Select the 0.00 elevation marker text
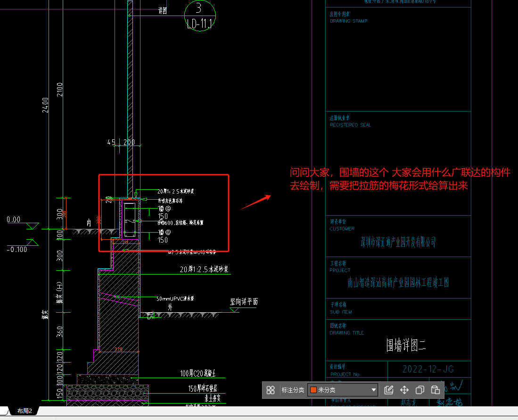This screenshot has height=420, width=518. click(14, 220)
